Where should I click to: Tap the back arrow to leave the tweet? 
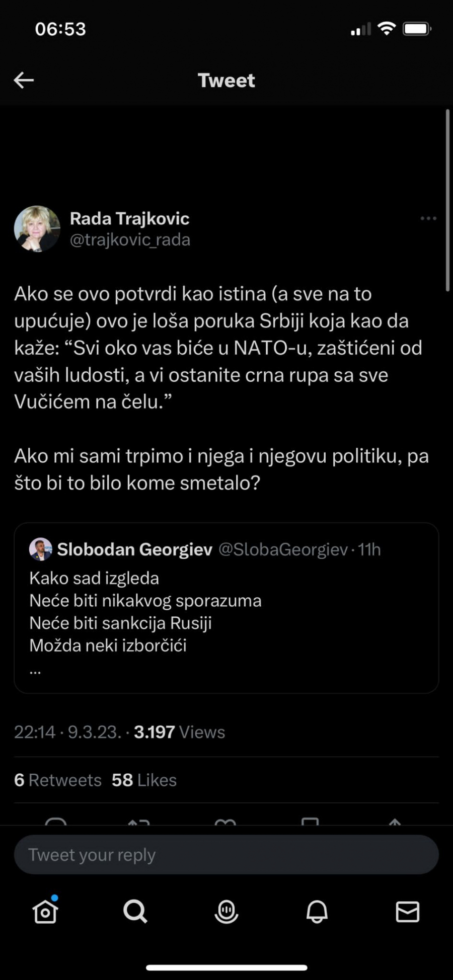point(23,79)
